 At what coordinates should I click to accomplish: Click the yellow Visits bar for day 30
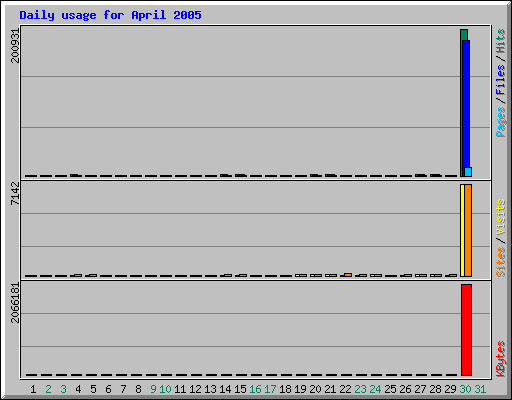click(462, 230)
